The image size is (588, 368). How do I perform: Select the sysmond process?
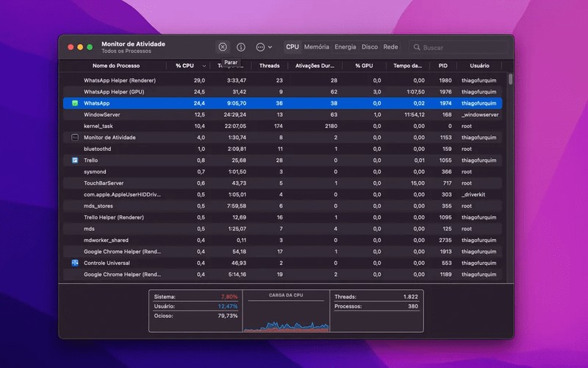(95, 171)
